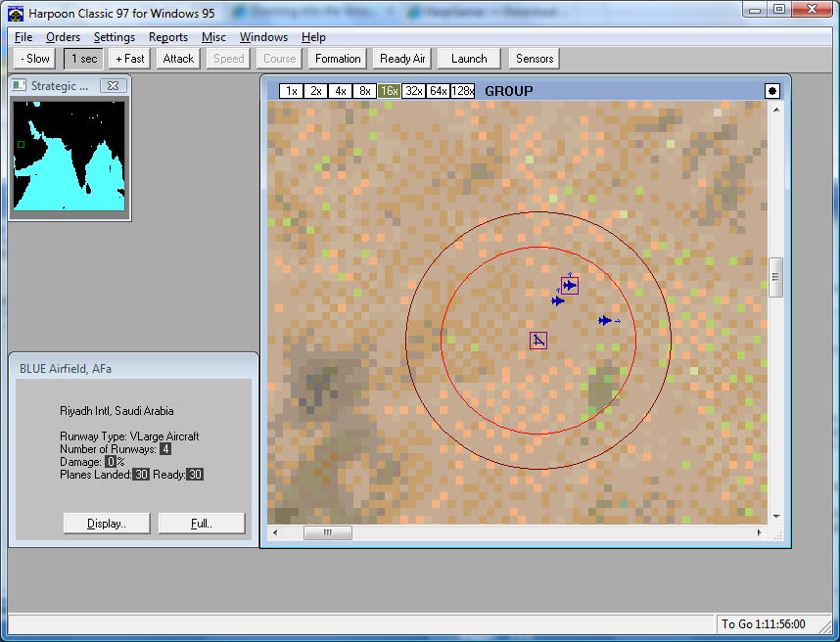Viewport: 840px width, 642px height.
Task: Open the Windows menu
Action: [263, 37]
